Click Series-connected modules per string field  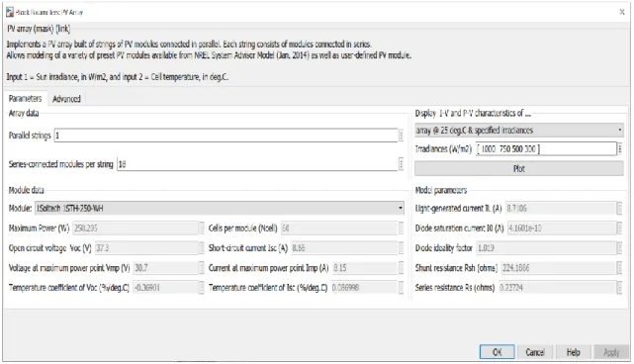coord(257,164)
